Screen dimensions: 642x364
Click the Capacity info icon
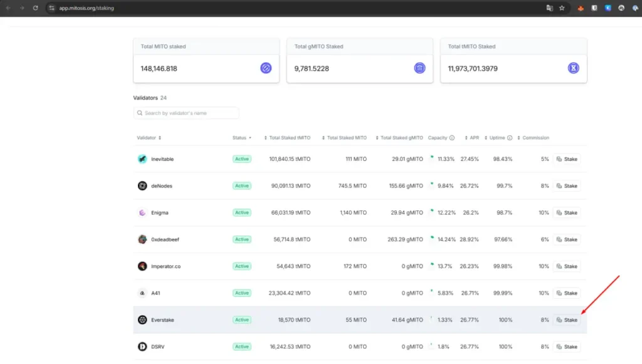pyautogui.click(x=451, y=138)
